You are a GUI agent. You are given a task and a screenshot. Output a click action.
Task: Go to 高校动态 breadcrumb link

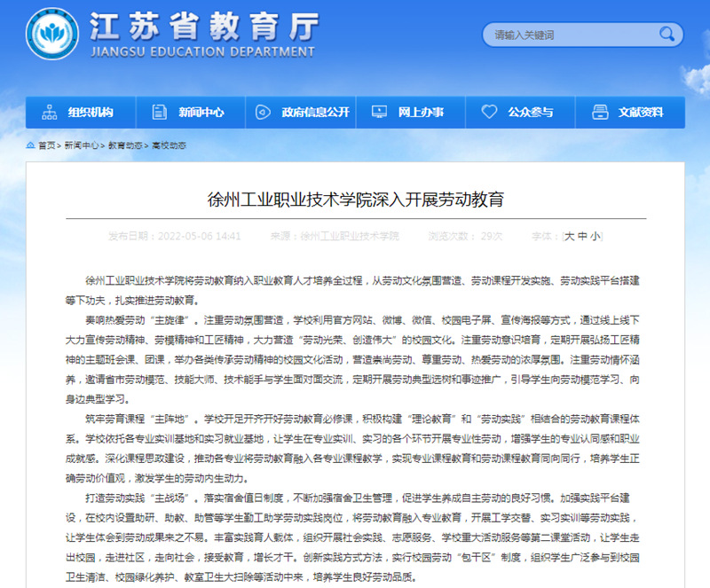(169, 145)
